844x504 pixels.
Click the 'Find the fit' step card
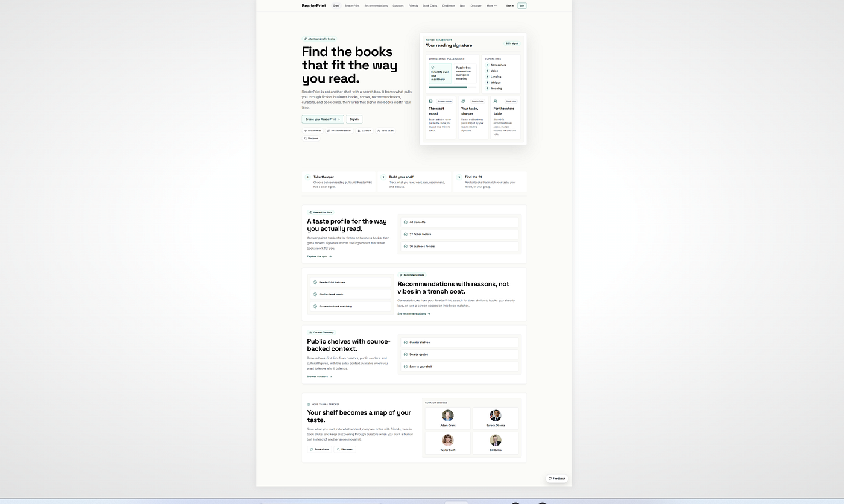tap(490, 181)
